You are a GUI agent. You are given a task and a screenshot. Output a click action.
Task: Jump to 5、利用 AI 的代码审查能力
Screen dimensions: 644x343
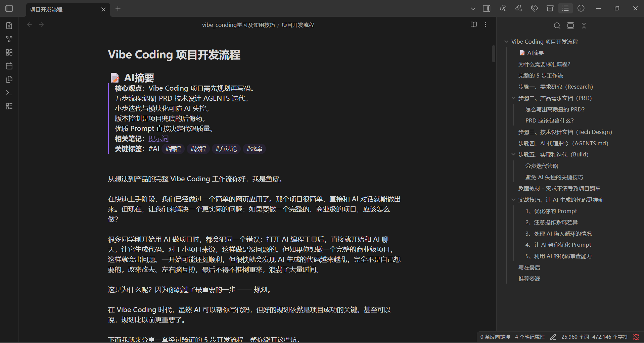coord(559,256)
